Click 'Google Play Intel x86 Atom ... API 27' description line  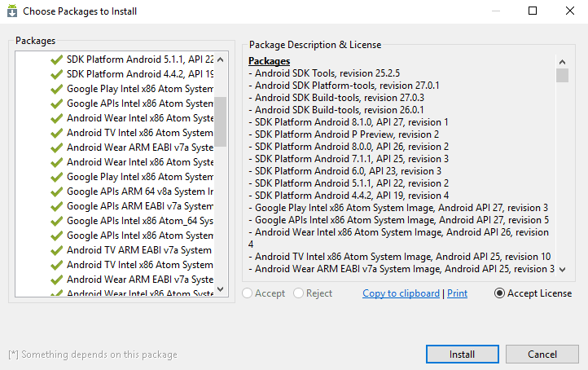coord(398,208)
